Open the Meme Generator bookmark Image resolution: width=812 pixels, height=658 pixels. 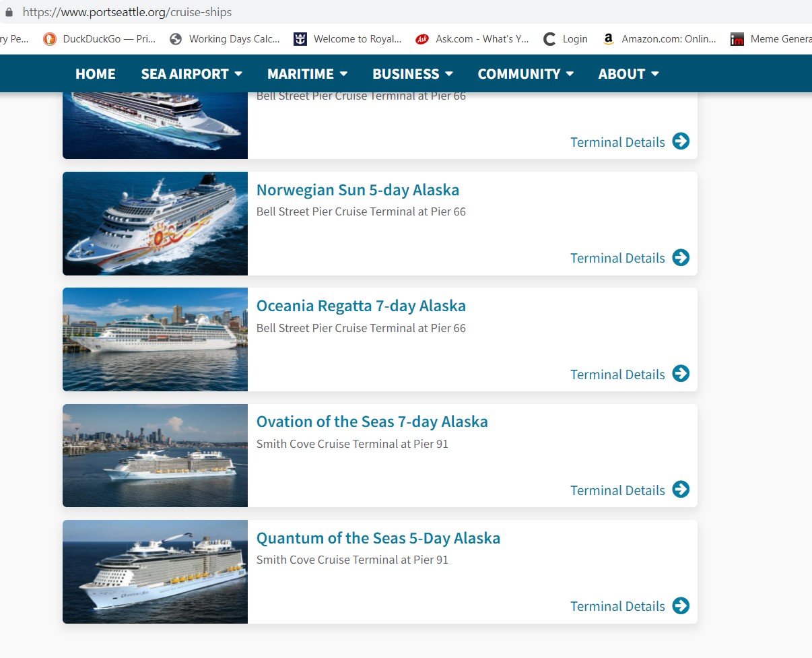click(x=771, y=39)
